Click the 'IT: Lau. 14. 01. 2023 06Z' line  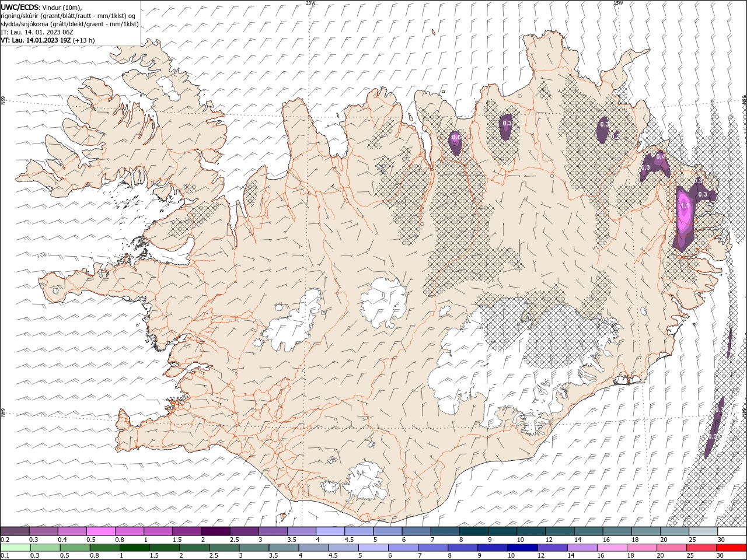(x=37, y=32)
